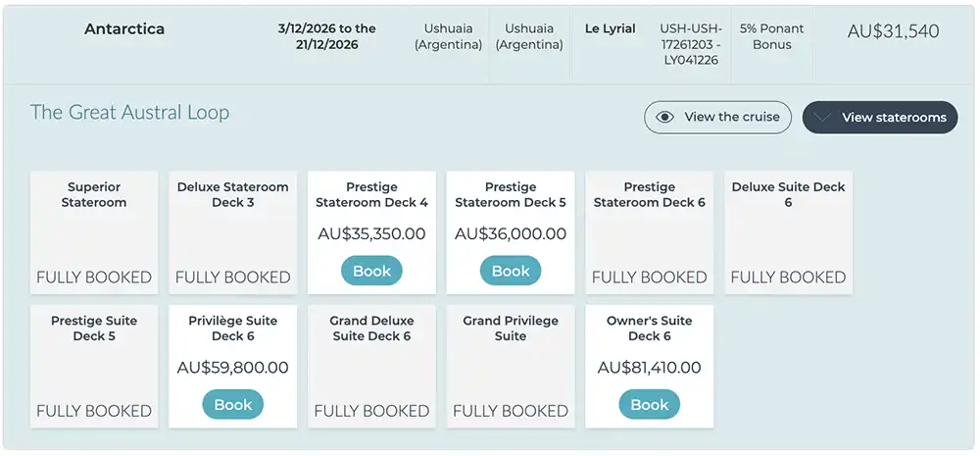
Task: Book the Owner's Suite Deck 6
Action: click(x=650, y=405)
